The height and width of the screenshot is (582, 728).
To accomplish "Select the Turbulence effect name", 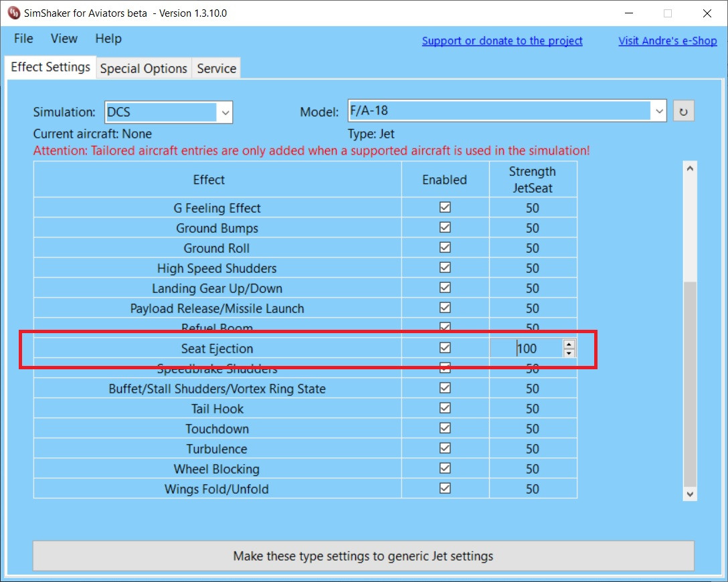I will click(217, 449).
